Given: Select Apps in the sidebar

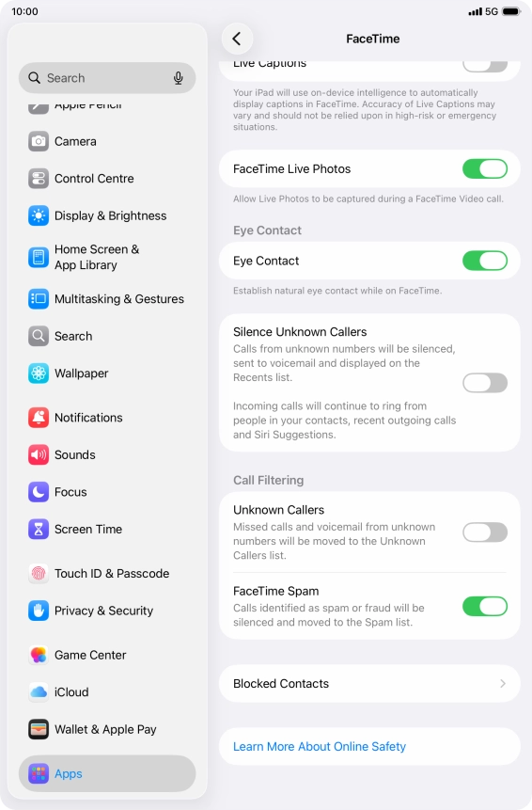Looking at the screenshot, I should 107,773.
